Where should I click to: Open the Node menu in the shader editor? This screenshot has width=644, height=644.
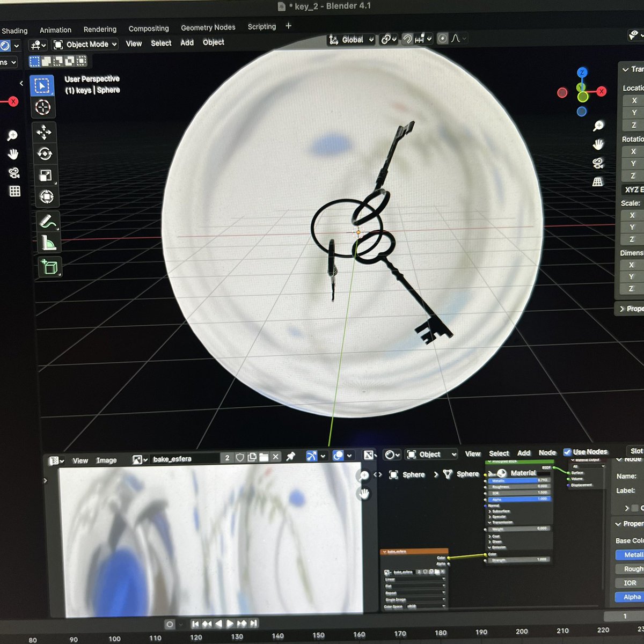point(547,452)
